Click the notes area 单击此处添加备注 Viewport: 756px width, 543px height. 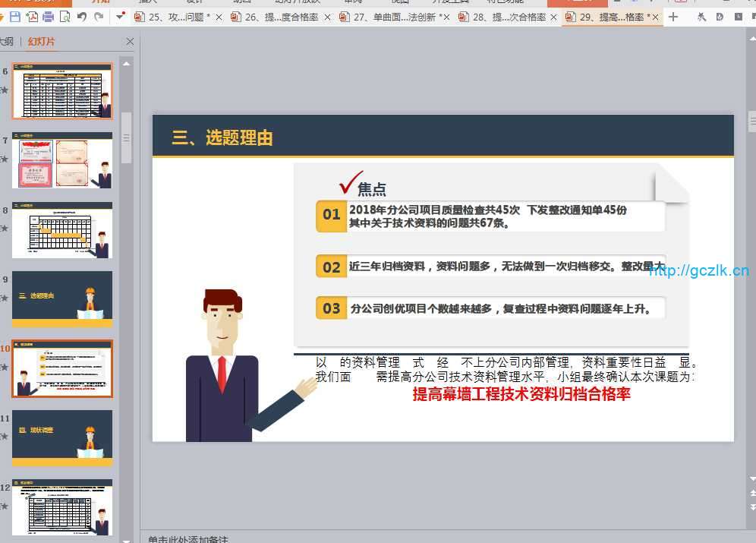pyautogui.click(x=188, y=538)
